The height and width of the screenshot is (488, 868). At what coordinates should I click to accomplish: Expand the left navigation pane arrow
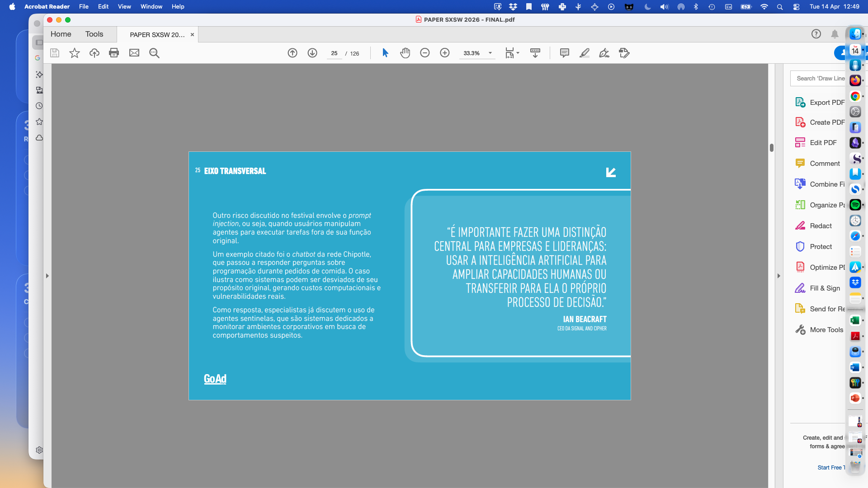point(47,276)
